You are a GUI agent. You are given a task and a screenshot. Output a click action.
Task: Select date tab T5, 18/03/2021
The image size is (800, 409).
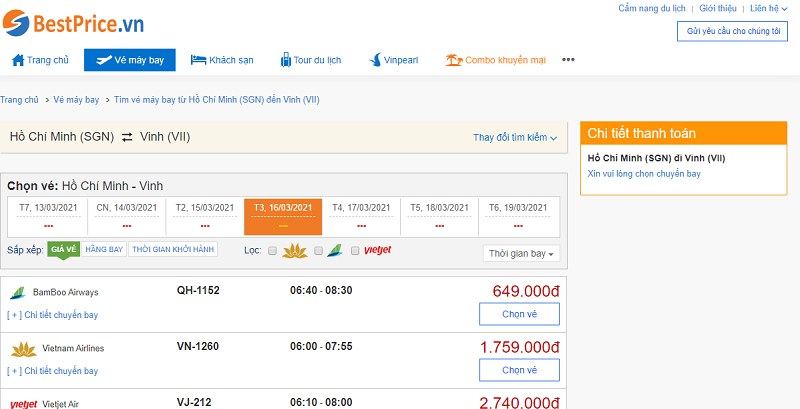(440, 217)
